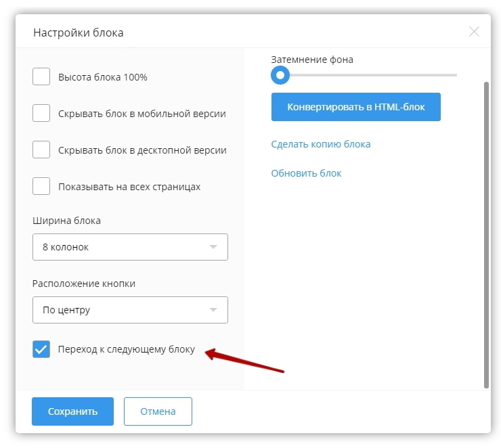Follow the 'Сделать копию блока' link
Screen dimensions: 501x448
[x=320, y=144]
